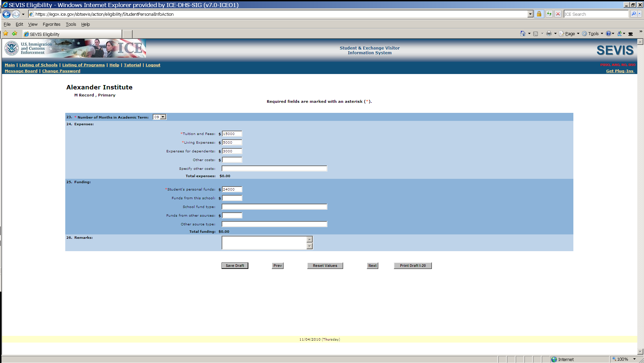Click the Tuition and Fees input field
This screenshot has width=644, height=363.
click(232, 134)
